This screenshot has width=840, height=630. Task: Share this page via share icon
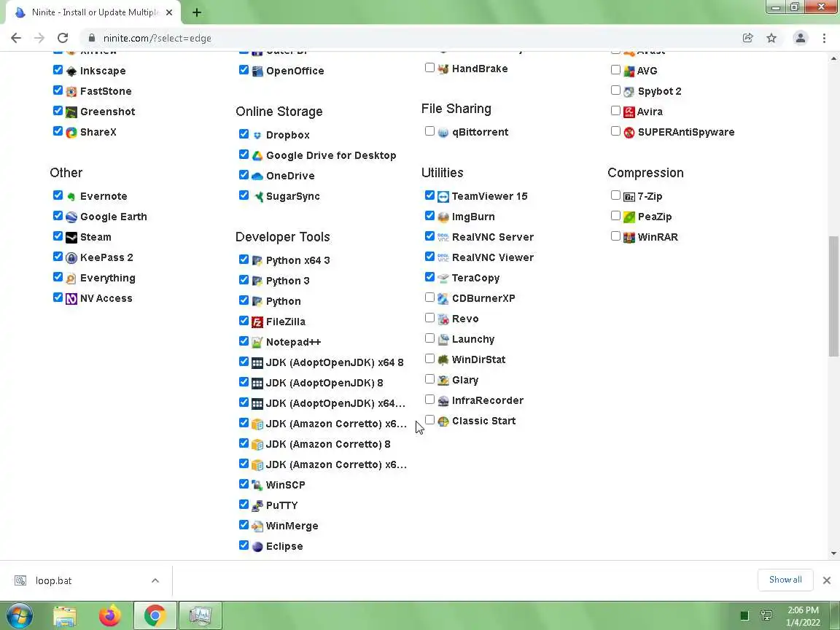(x=748, y=38)
